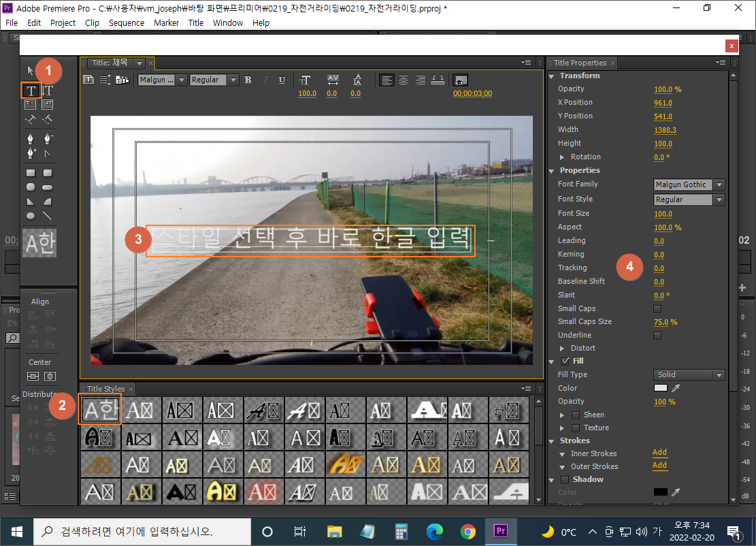
Task: Click Font Size value in Properties
Action: (x=663, y=214)
